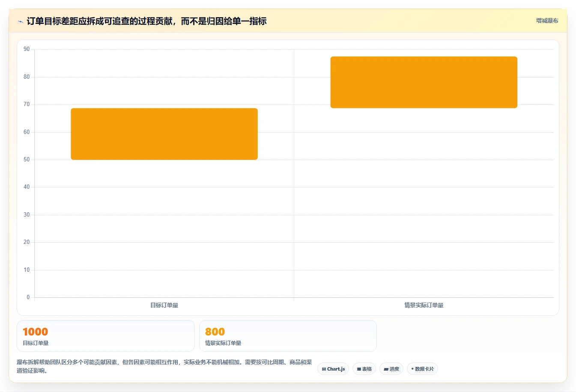576x392 pixels.
Task: Click the 90 y-axis tick label
Action: 27,49
